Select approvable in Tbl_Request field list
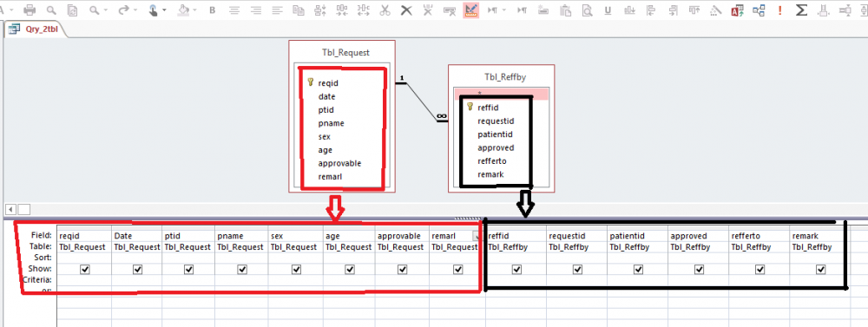Image resolution: width=868 pixels, height=327 pixels. pos(339,163)
